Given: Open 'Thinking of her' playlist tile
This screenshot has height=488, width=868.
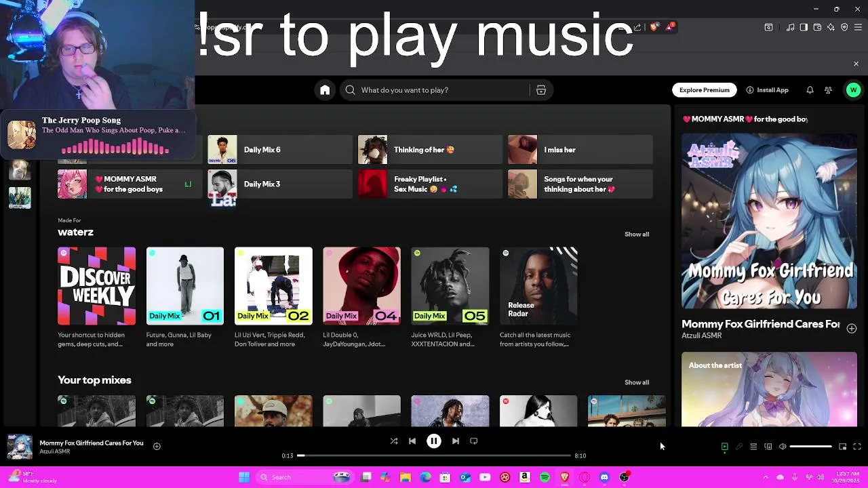Looking at the screenshot, I should tap(430, 150).
